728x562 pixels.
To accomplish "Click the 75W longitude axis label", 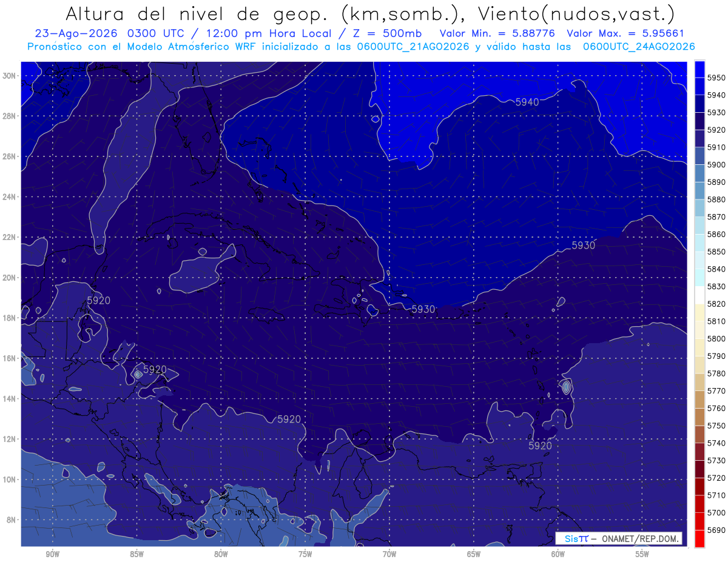I will 305,554.
